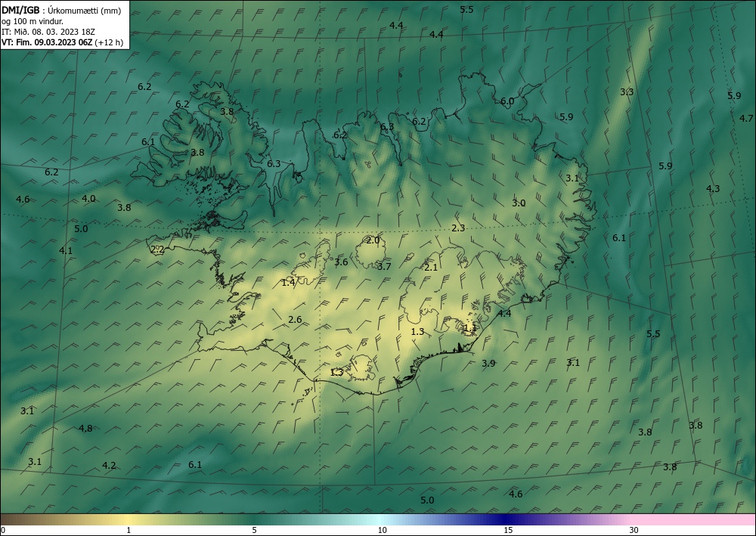Select the 5 tick on the color scale
Viewport: 756px width, 536px height.
coord(254,530)
